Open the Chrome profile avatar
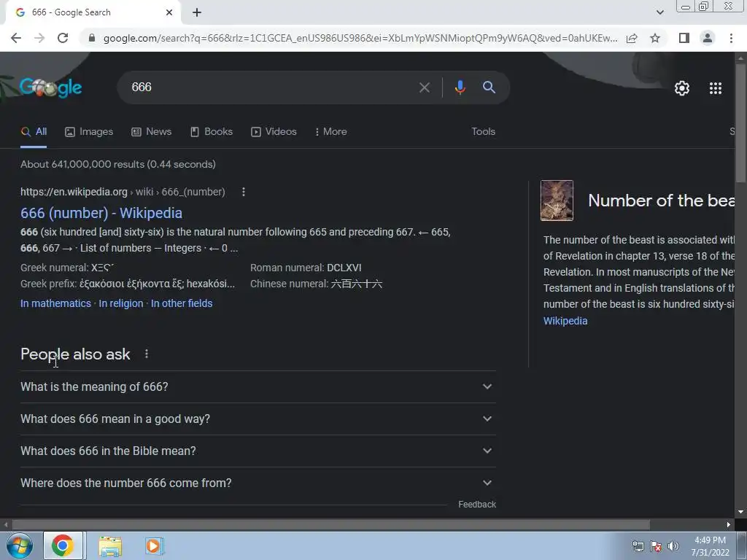Screen dimensions: 747x560 708,38
